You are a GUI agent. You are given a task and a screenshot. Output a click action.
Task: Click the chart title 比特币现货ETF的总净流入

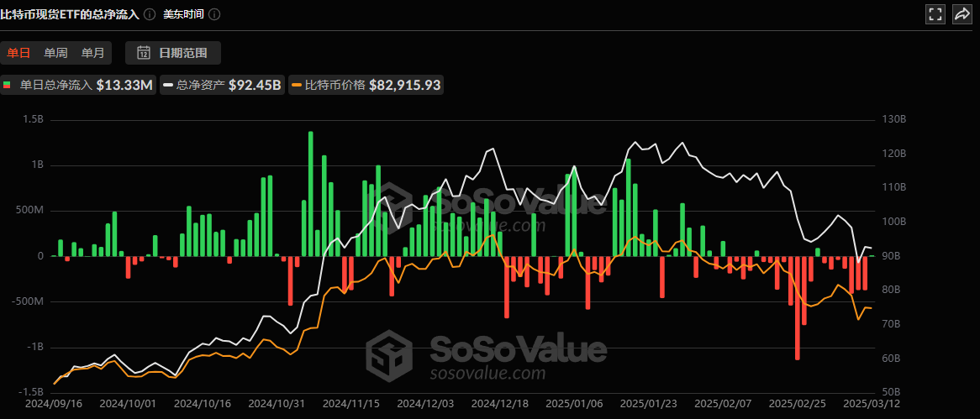click(70, 14)
